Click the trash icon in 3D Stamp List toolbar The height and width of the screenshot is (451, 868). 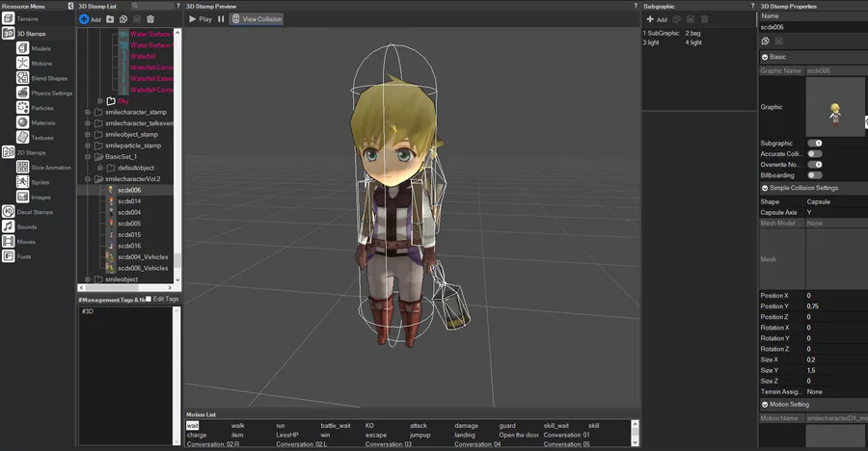[150, 19]
